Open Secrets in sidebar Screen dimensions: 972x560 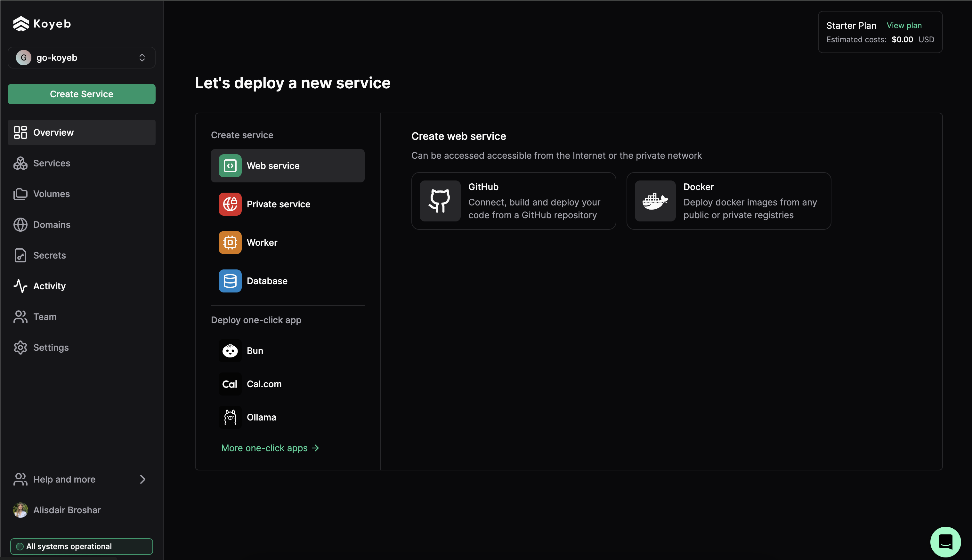[82, 255]
